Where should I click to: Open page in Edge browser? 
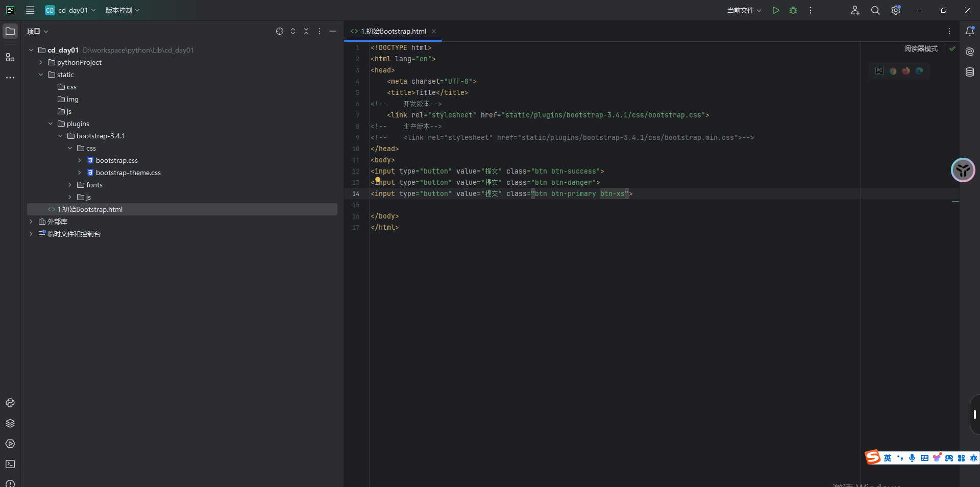pyautogui.click(x=919, y=71)
